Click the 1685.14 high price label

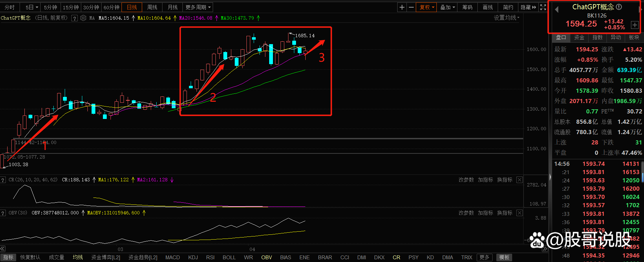click(305, 36)
